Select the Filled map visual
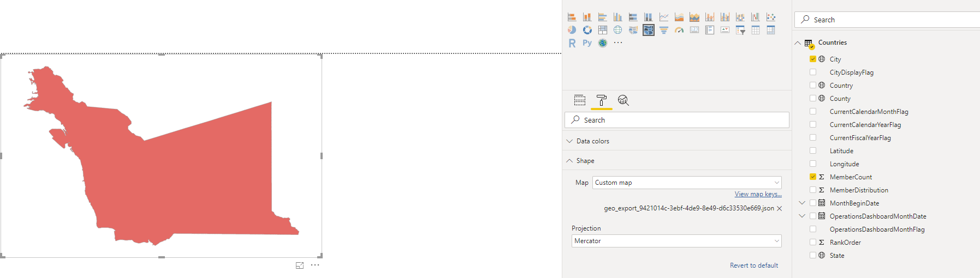The width and height of the screenshot is (980, 278). click(x=633, y=30)
